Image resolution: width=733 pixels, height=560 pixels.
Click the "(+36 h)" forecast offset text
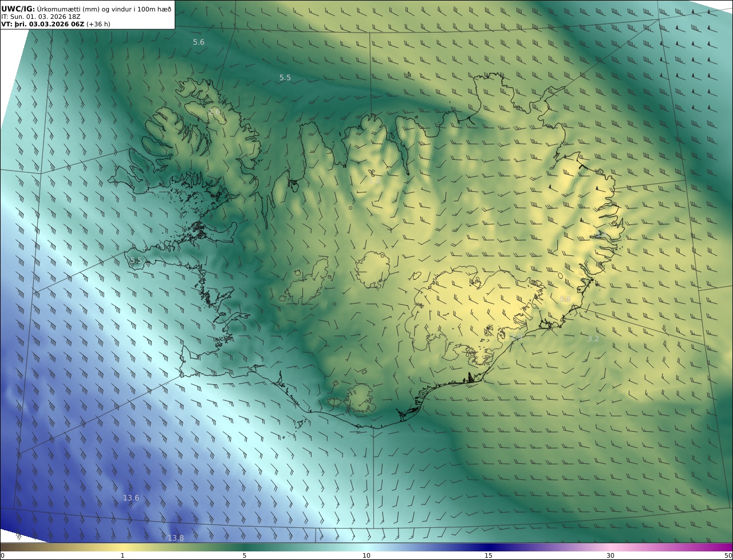98,24
